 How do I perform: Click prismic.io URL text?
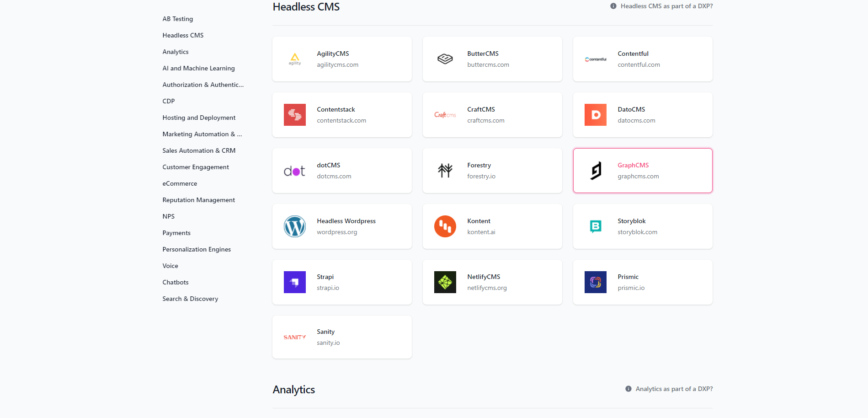click(x=631, y=288)
